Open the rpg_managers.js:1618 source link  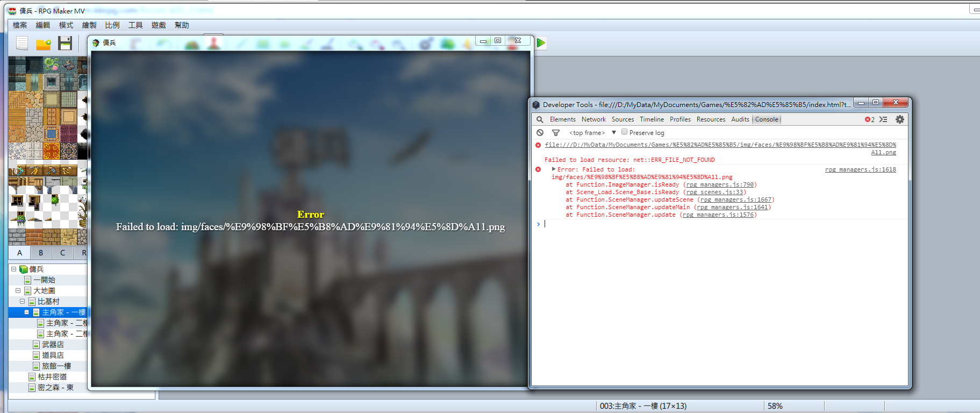(x=861, y=169)
